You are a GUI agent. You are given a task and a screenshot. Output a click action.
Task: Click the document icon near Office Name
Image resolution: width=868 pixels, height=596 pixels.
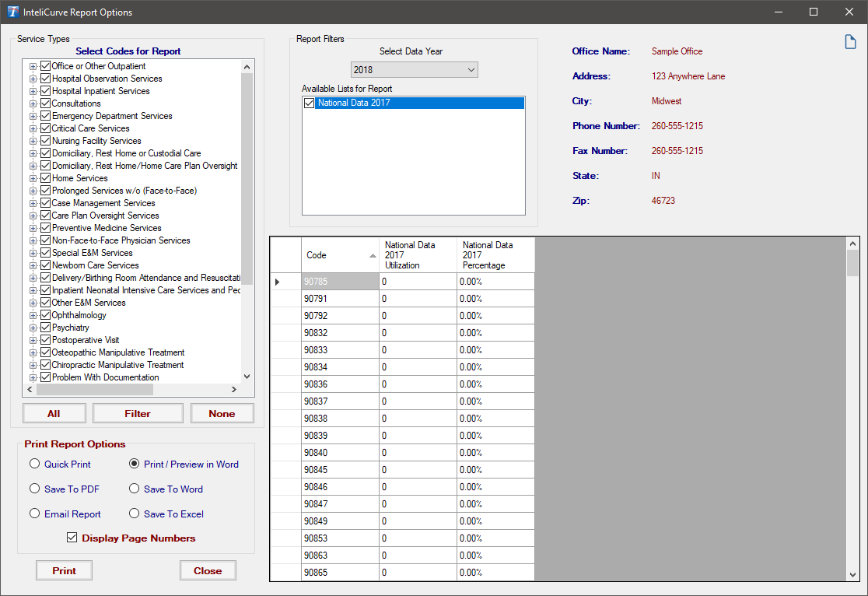point(850,42)
